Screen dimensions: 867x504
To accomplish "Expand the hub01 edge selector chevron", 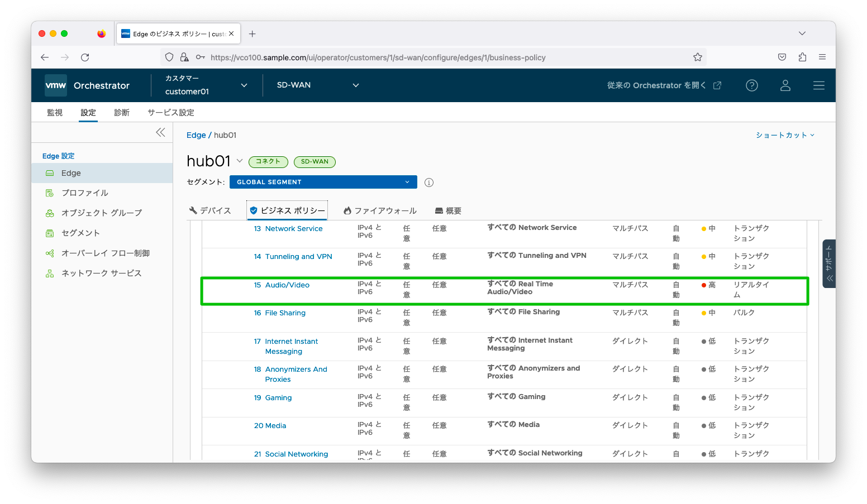I will pos(240,161).
